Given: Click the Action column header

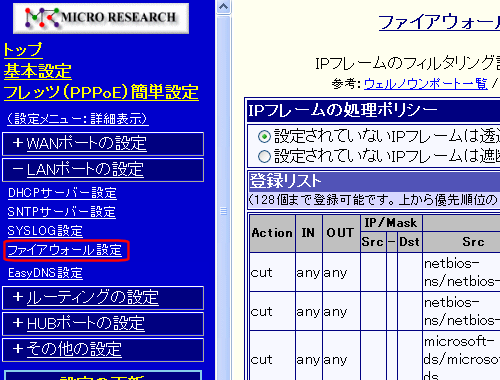Looking at the screenshot, I should [272, 233].
